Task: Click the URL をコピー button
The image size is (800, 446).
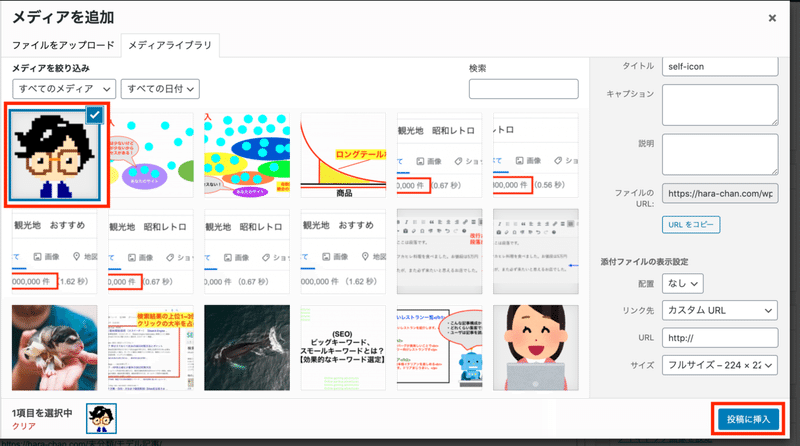Action: point(691,225)
